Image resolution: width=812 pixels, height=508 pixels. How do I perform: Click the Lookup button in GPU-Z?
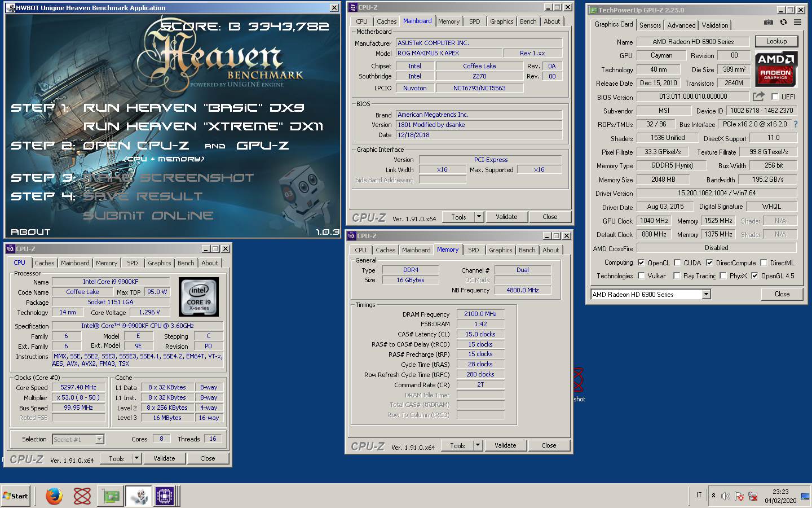tap(776, 41)
